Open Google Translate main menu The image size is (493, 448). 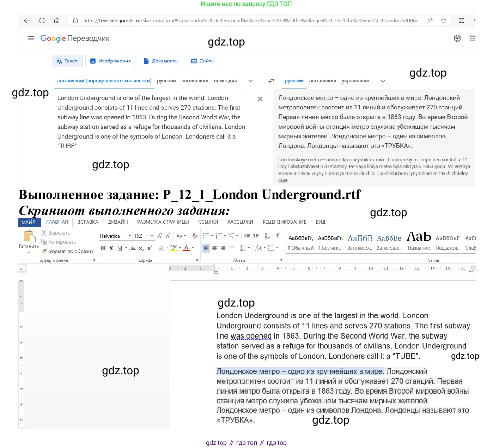click(31, 38)
